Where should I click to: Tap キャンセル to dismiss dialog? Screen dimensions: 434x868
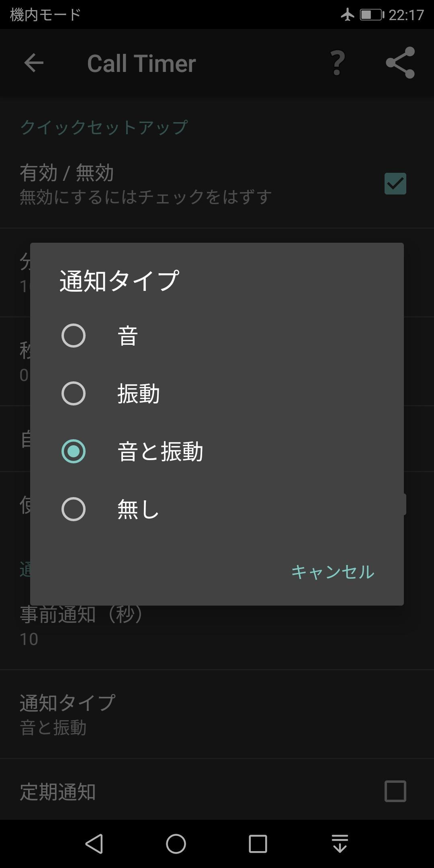(333, 572)
